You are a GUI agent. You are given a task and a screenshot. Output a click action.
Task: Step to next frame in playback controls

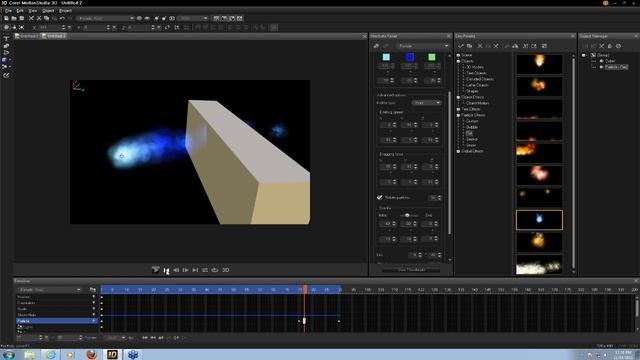186,270
